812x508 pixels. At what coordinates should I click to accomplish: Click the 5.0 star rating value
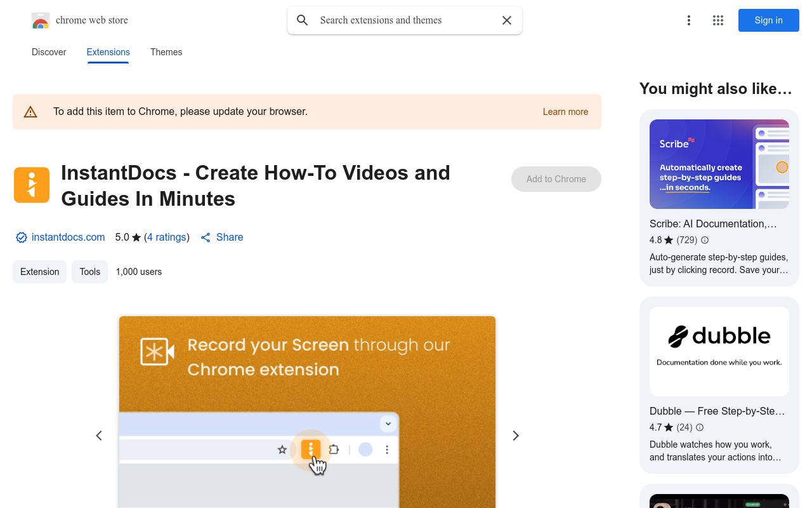(x=128, y=237)
